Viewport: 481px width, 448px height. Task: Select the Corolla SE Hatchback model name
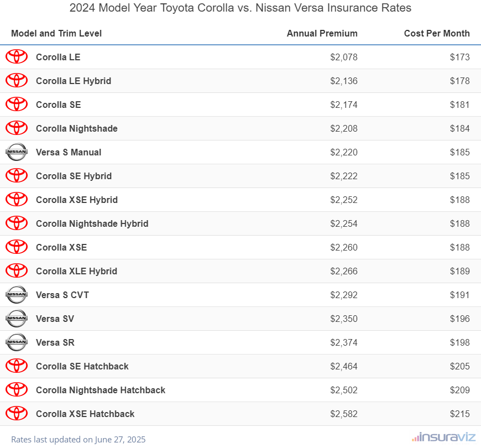(82, 366)
